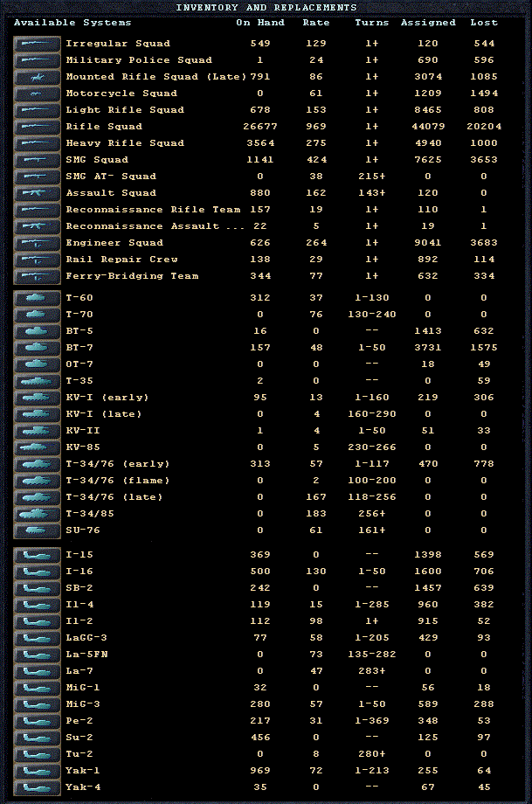Image resolution: width=532 pixels, height=804 pixels.
Task: Select the Assault Squad rifle icon
Action: pos(37,193)
